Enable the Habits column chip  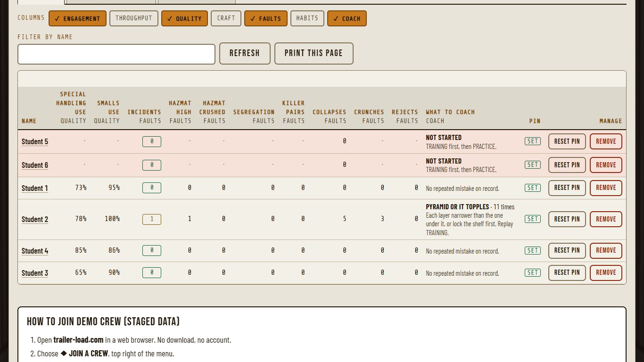point(307,18)
